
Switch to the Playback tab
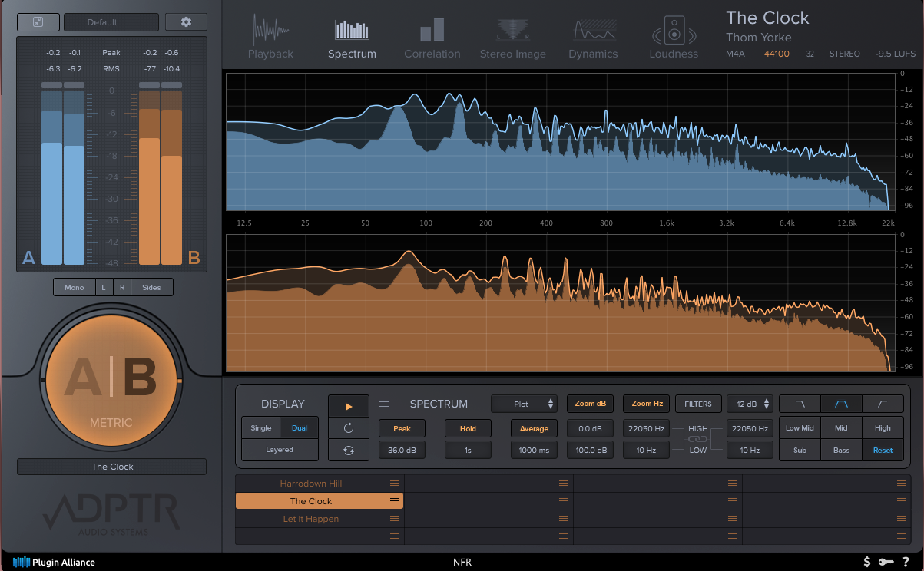click(x=270, y=38)
